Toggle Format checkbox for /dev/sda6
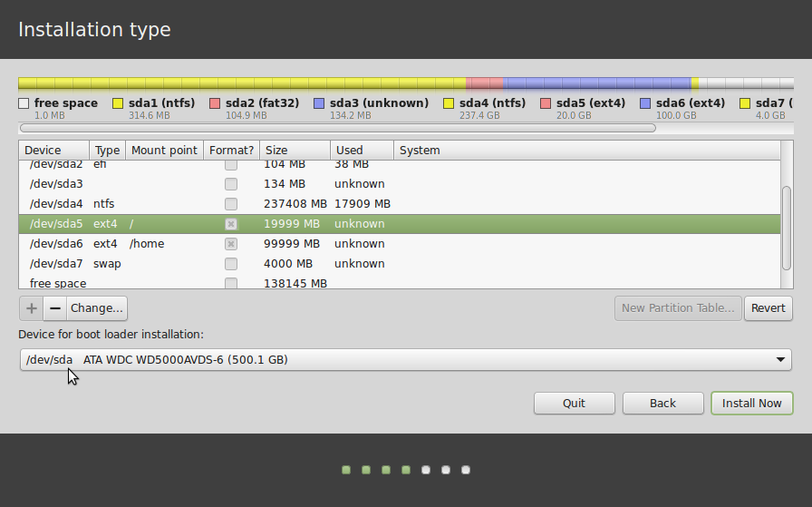This screenshot has height=507, width=812. point(231,244)
